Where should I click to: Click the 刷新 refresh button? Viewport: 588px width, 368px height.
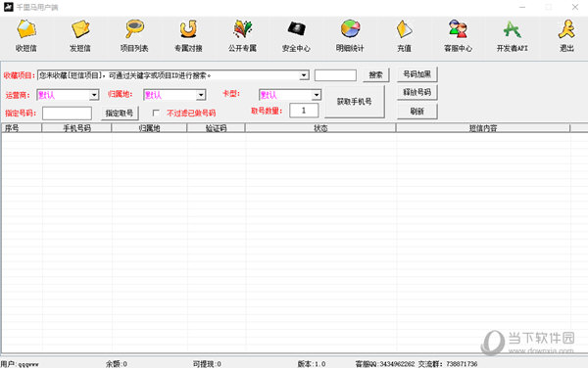coord(417,112)
